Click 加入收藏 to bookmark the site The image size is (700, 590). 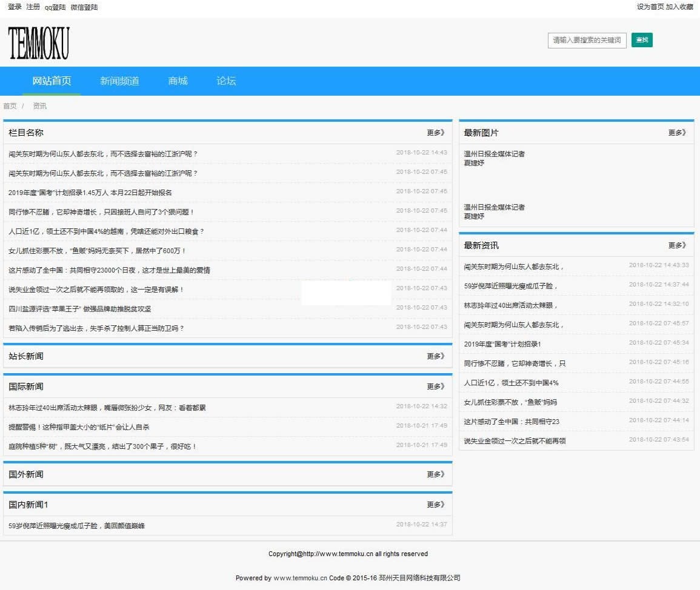(679, 7)
